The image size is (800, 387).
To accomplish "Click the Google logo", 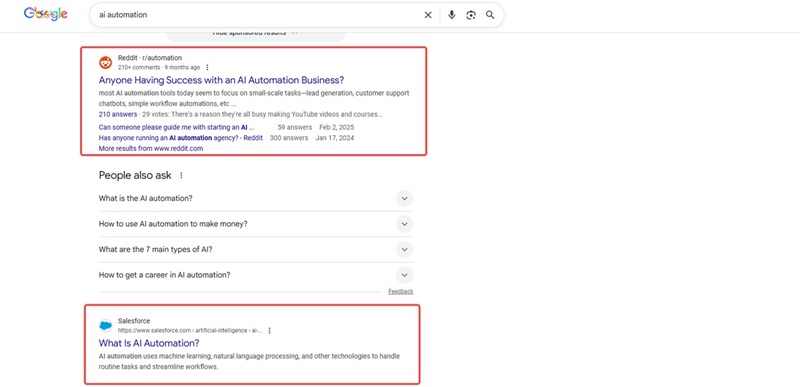I will (45, 14).
